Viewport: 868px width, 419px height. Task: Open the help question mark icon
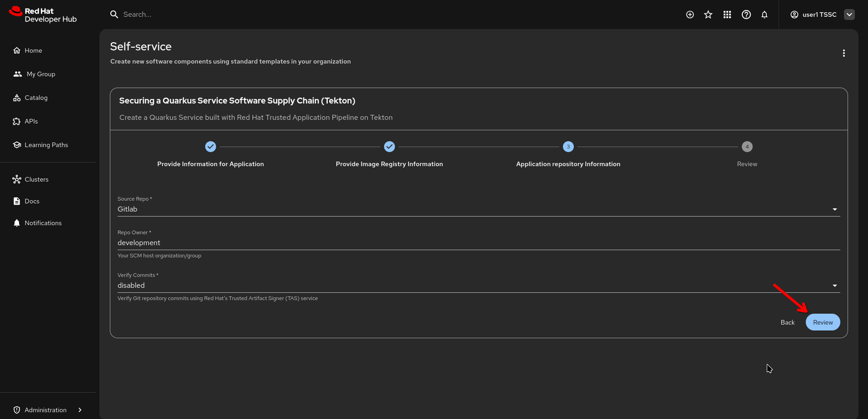[746, 15]
